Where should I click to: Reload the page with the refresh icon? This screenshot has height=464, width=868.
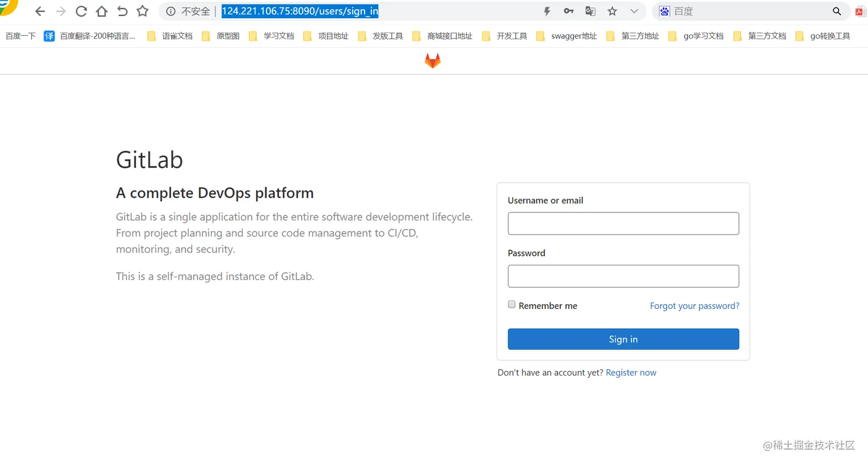[x=81, y=11]
